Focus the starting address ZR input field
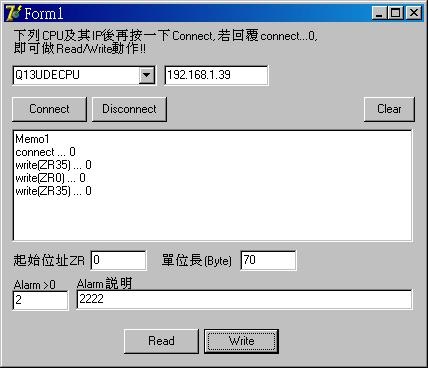The width and height of the screenshot is (428, 368). tap(118, 260)
